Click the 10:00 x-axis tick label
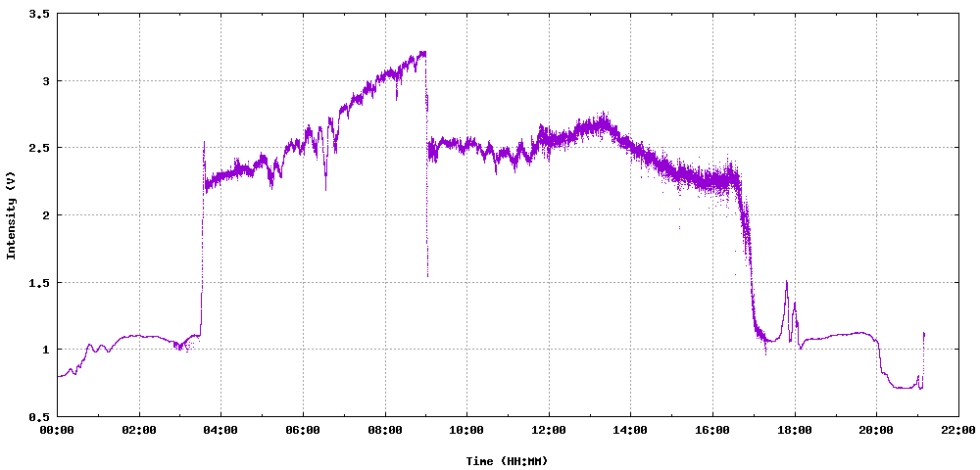 pos(466,430)
